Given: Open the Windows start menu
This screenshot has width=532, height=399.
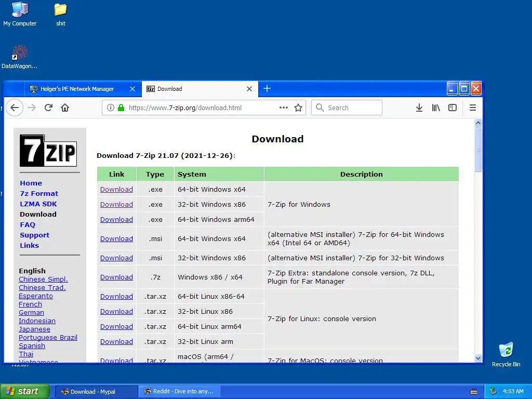Looking at the screenshot, I should 25,391.
